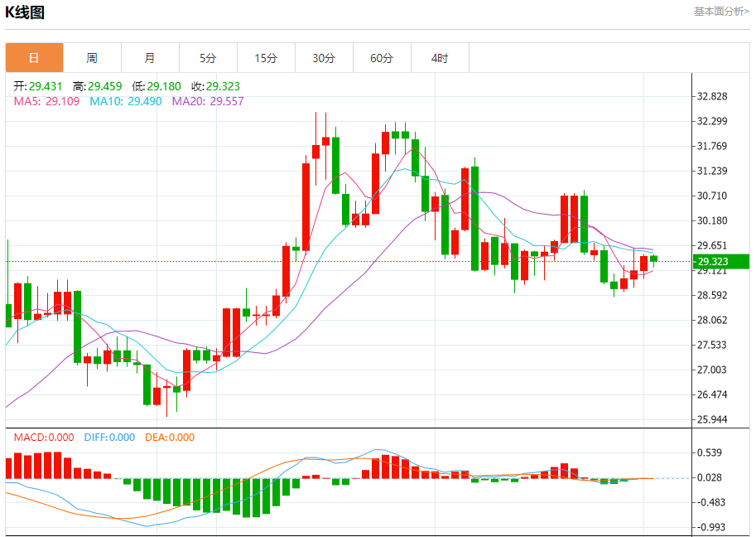Switch to the 月 monthly tab

pos(150,58)
